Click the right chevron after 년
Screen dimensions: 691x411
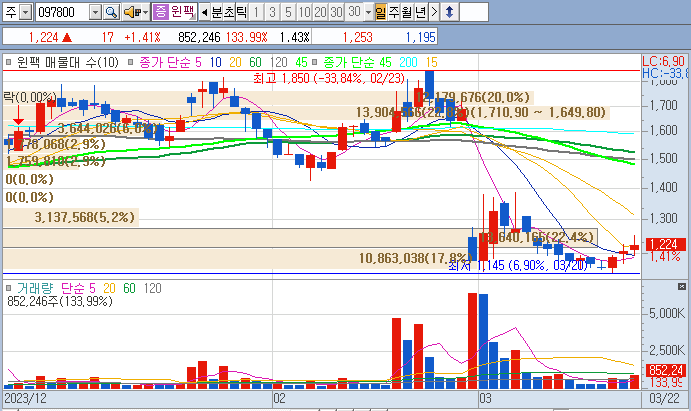[x=434, y=12]
